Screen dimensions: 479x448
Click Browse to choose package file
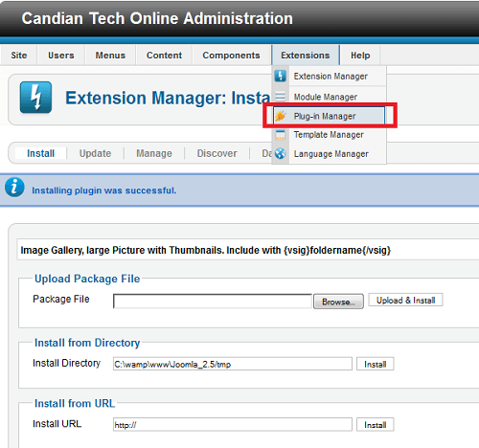tap(338, 302)
